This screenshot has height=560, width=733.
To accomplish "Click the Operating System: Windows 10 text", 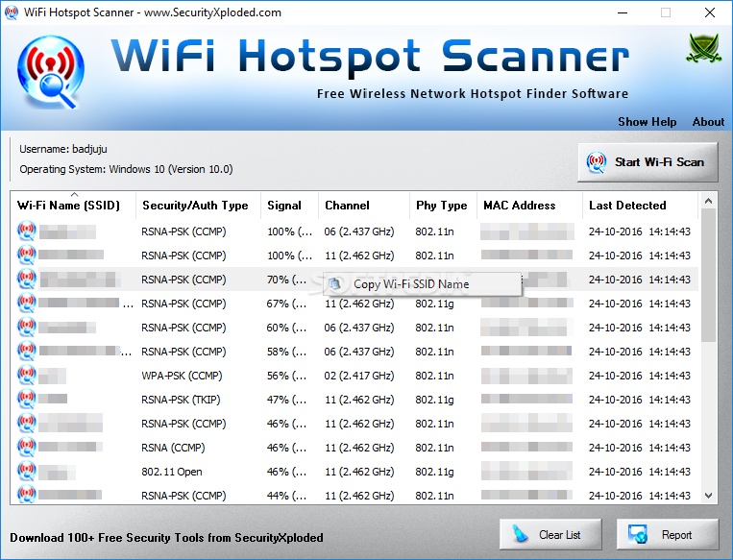I will point(126,169).
